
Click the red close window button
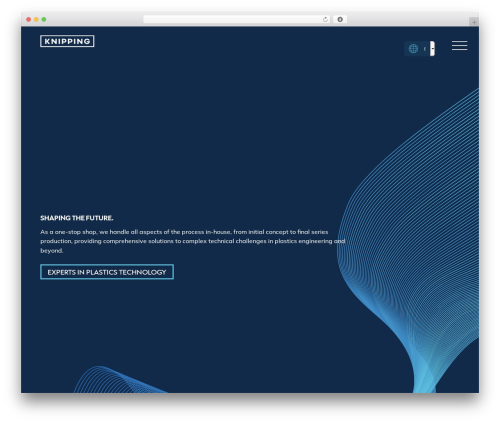point(29,20)
